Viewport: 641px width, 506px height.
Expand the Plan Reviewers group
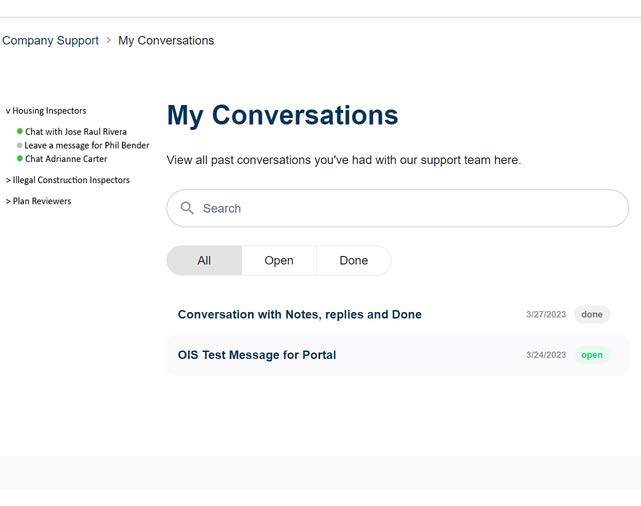coord(8,201)
